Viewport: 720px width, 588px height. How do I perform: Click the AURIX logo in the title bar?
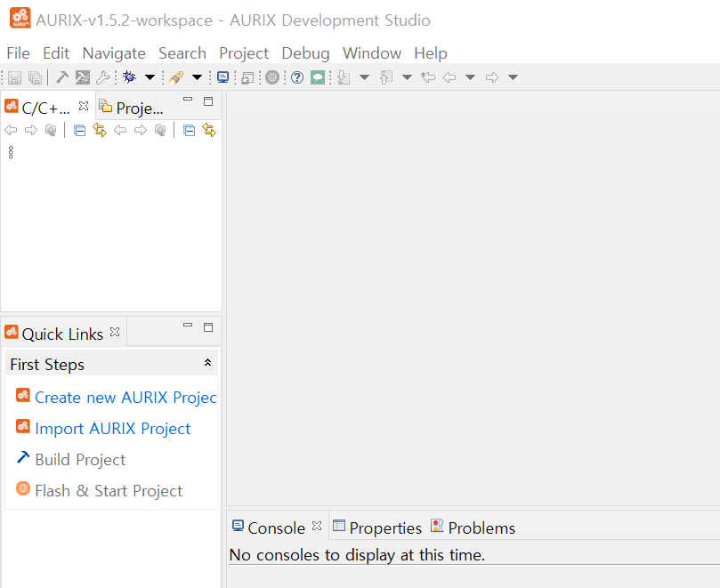pos(20,19)
